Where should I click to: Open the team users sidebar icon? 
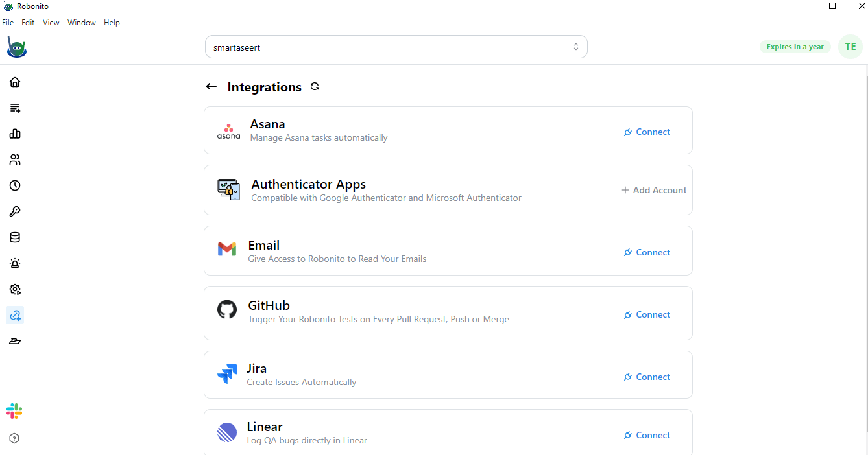[x=15, y=159]
